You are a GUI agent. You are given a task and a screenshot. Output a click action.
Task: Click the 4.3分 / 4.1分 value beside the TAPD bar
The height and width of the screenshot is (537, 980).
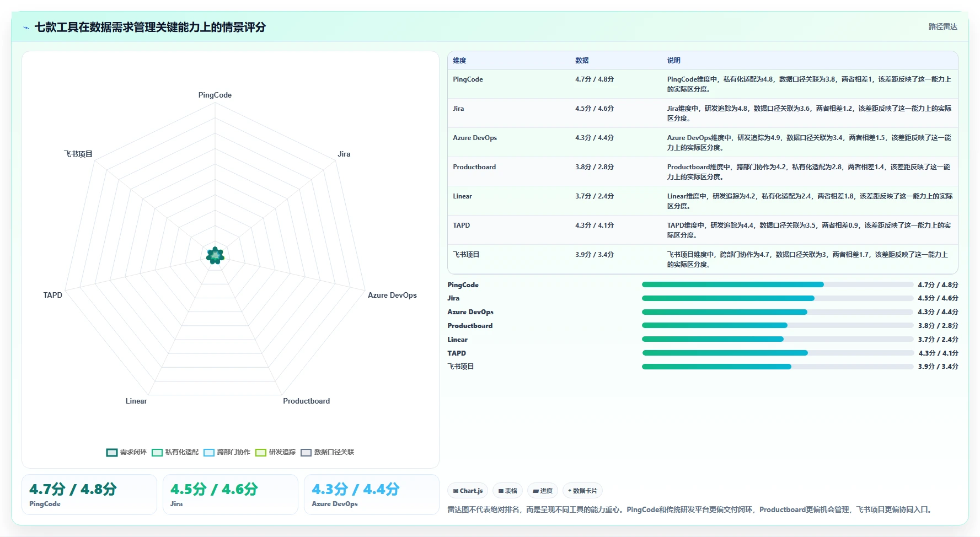click(938, 353)
